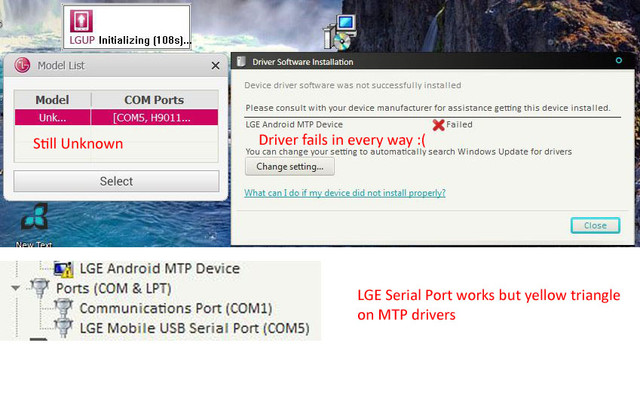
Task: Open the New Text desktop icon
Action: point(34,225)
